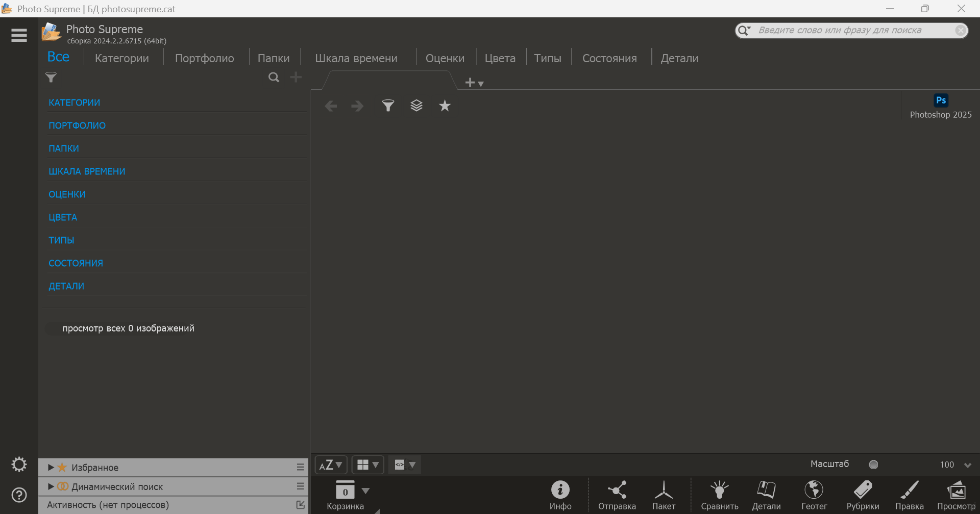Viewport: 980px width, 514px height.
Task: Switch to the Портфолио tab
Action: pyautogui.click(x=205, y=59)
